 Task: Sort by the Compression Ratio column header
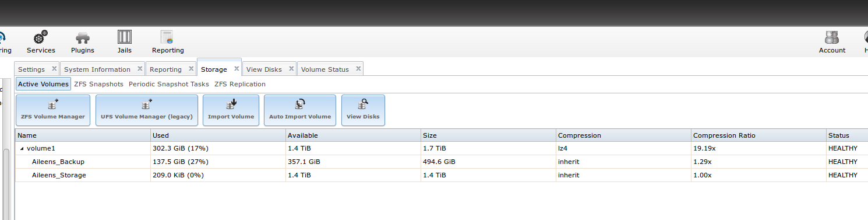pyautogui.click(x=758, y=135)
